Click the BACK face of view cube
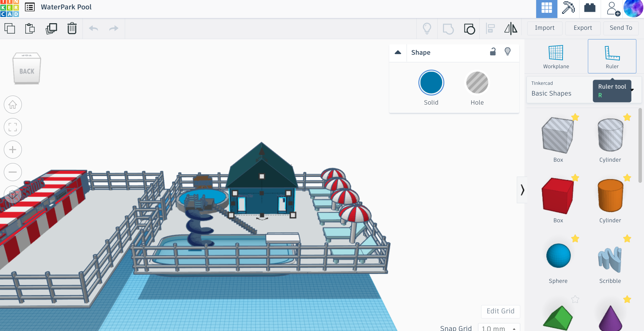This screenshot has height=331, width=644. [27, 71]
